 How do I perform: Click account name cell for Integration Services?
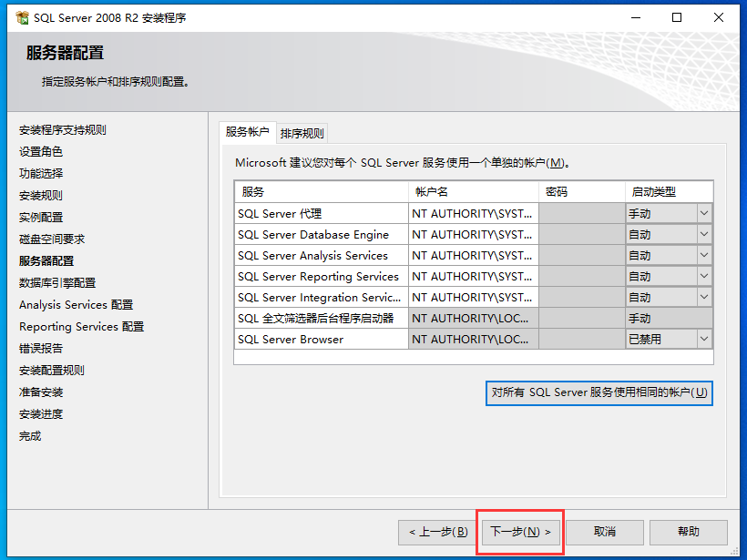474,297
